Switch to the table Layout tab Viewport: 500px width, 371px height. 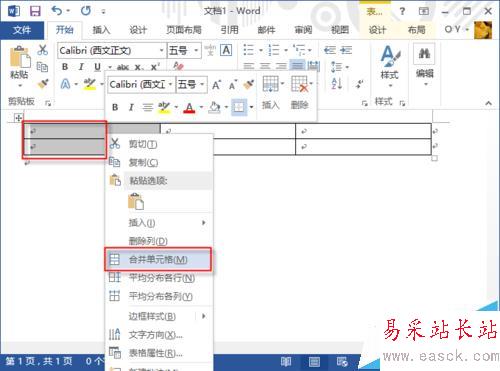tap(417, 30)
